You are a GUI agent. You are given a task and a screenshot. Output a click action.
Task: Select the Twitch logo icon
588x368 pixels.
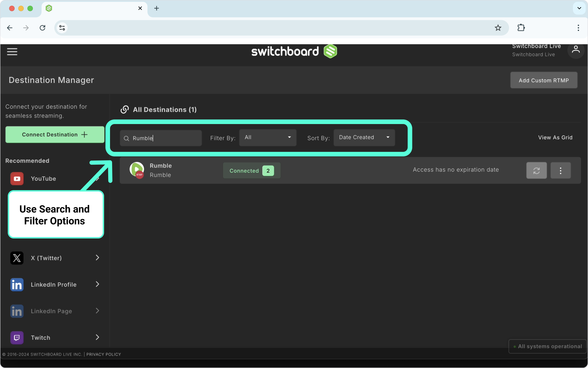tap(17, 337)
